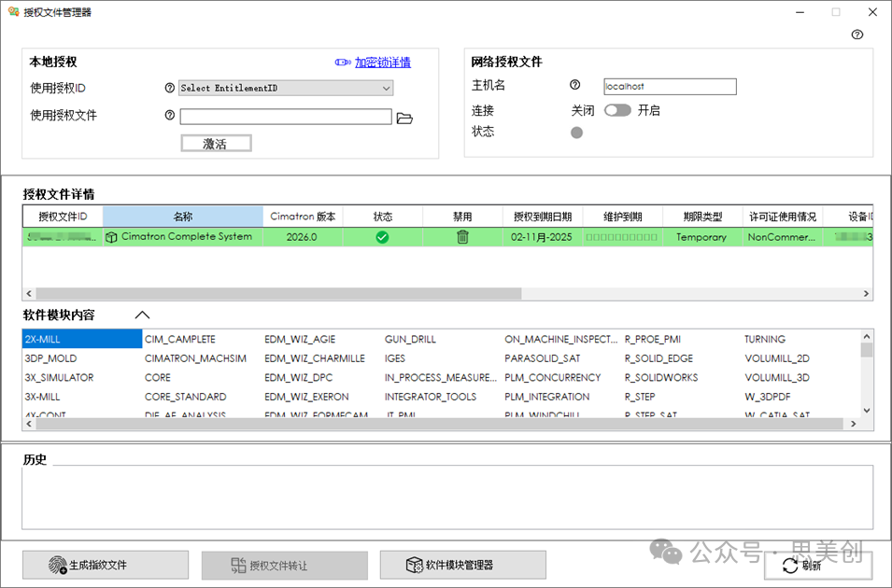Select the 2X-MILL module

click(82, 339)
